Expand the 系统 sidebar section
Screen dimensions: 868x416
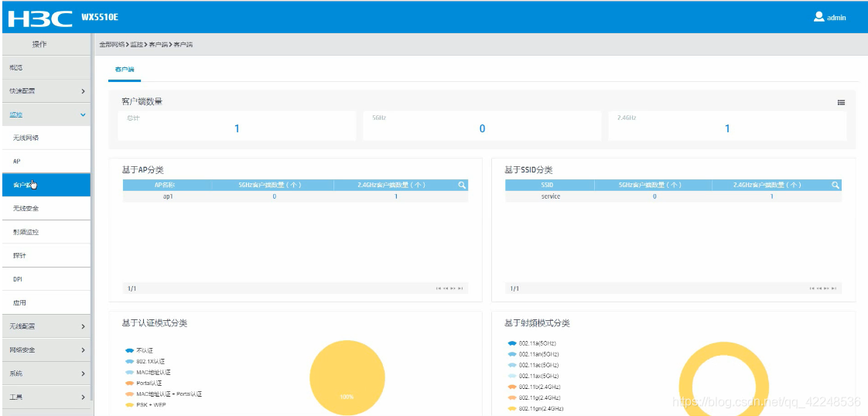tap(46, 373)
